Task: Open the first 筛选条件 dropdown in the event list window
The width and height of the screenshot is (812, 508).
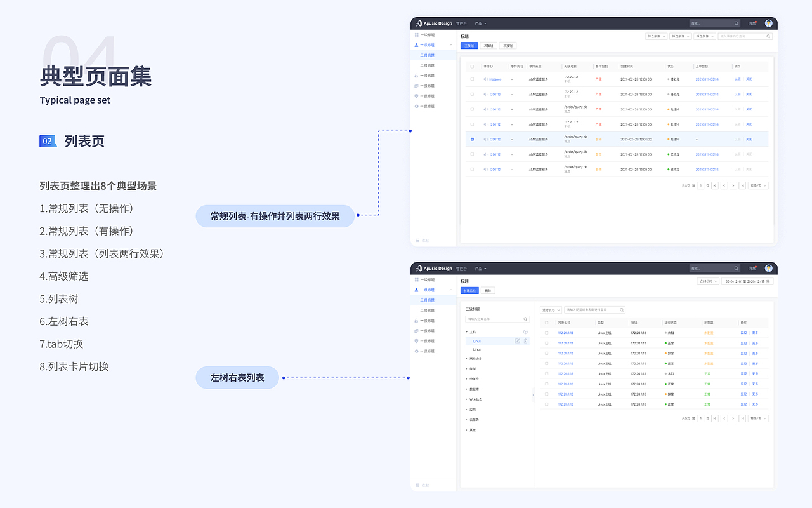Action: coord(657,36)
